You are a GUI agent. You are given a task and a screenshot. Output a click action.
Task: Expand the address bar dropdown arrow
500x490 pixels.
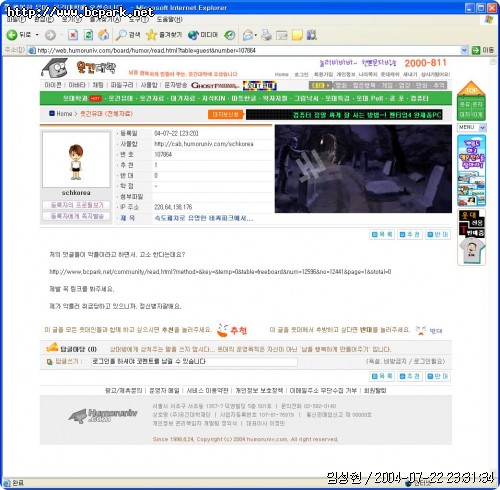point(464,50)
